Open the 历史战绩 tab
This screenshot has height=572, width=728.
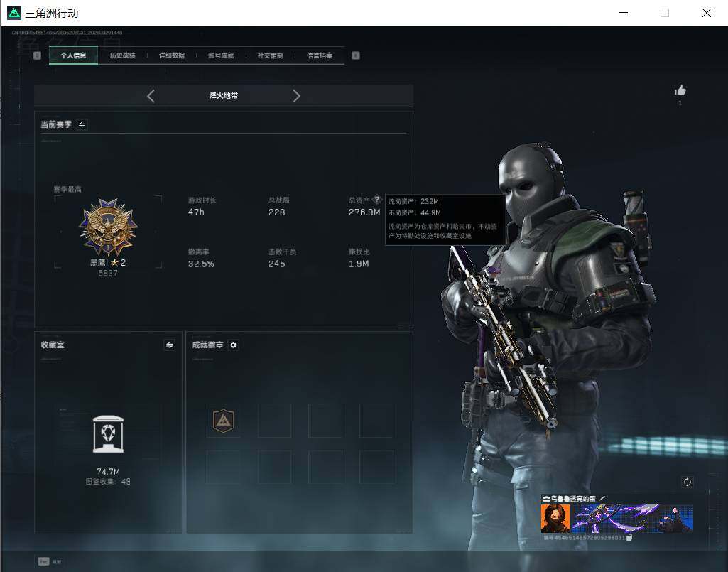click(123, 55)
